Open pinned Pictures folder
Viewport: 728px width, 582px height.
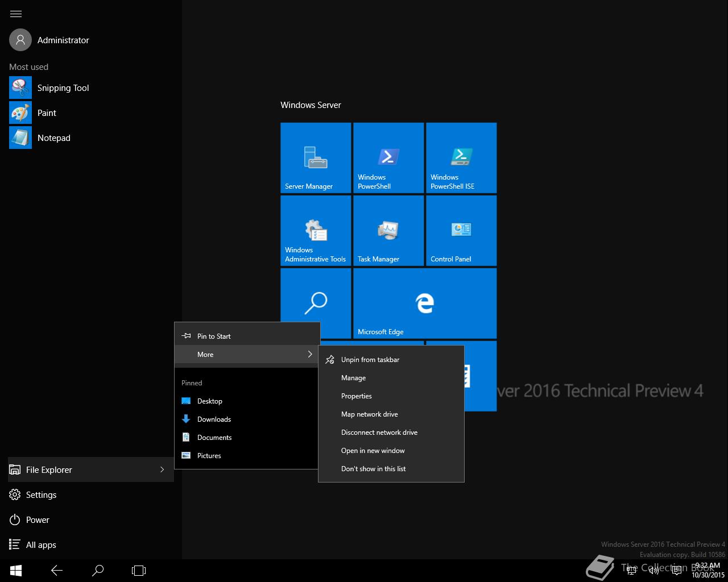(x=247, y=456)
